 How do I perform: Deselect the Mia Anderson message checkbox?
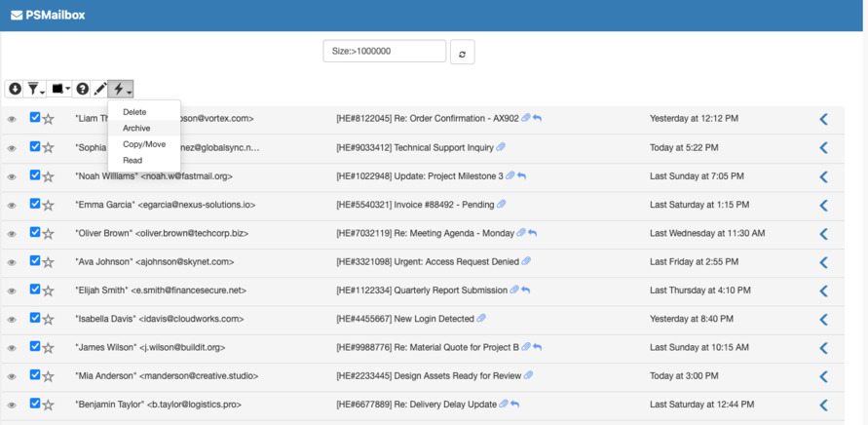(35, 374)
